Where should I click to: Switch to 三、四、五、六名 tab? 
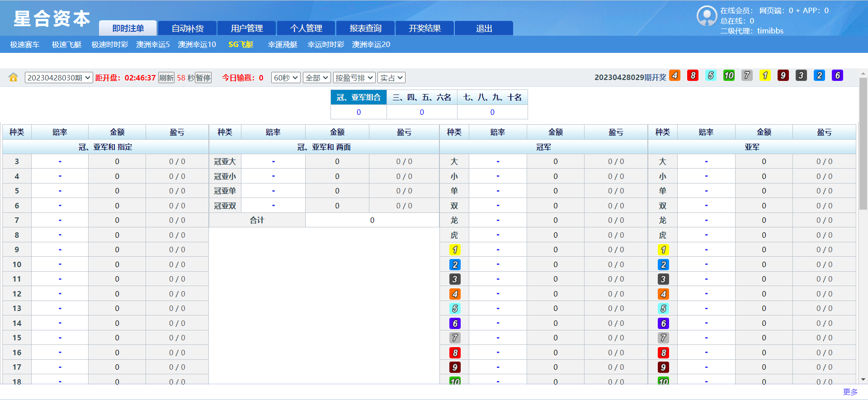(422, 97)
